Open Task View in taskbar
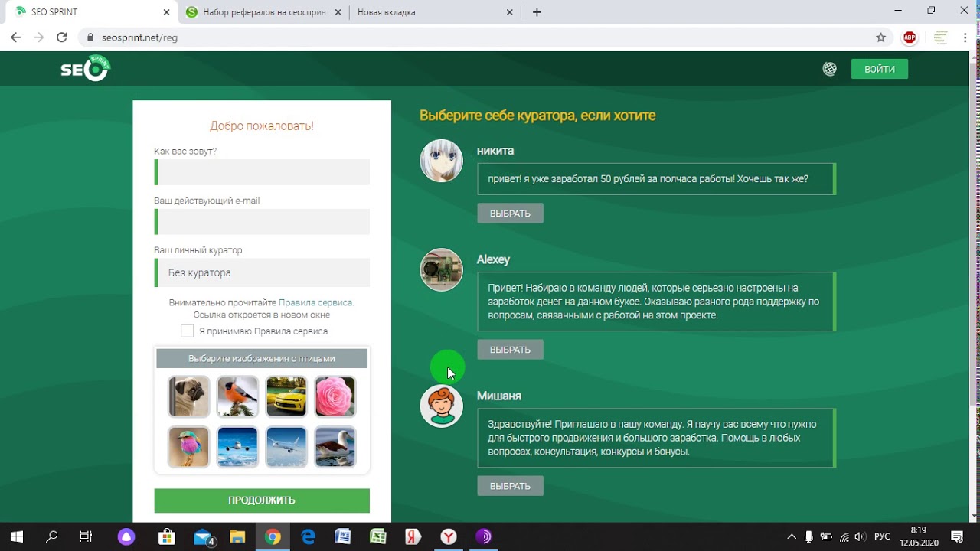The image size is (980, 551). [x=86, y=536]
